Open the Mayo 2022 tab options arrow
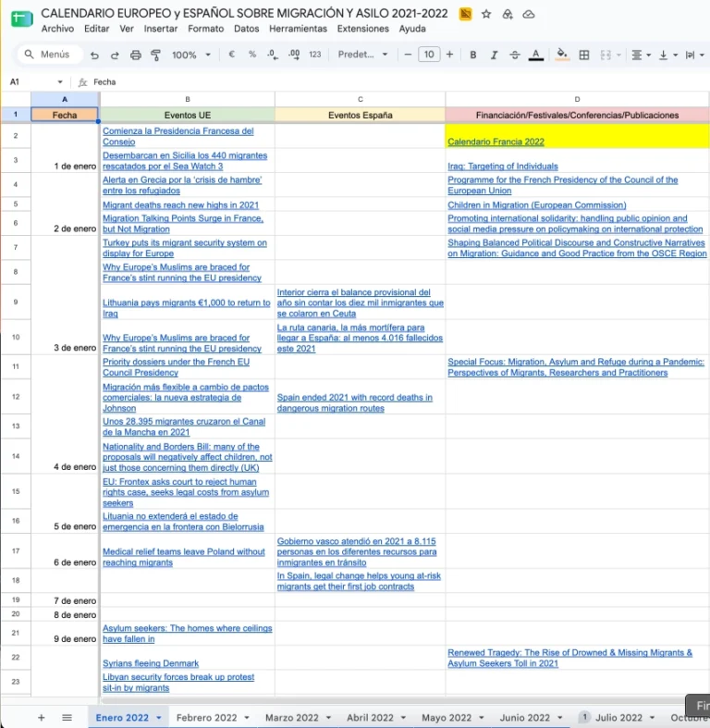The image size is (710, 728). 482,718
